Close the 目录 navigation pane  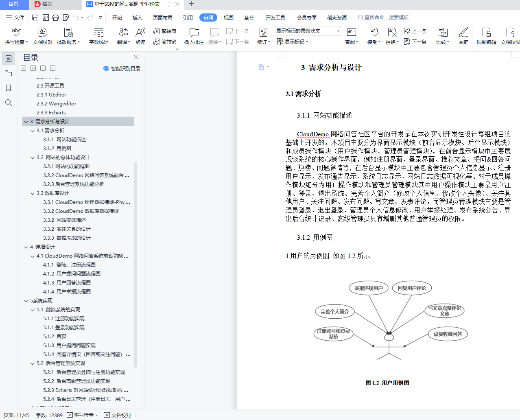[136, 57]
